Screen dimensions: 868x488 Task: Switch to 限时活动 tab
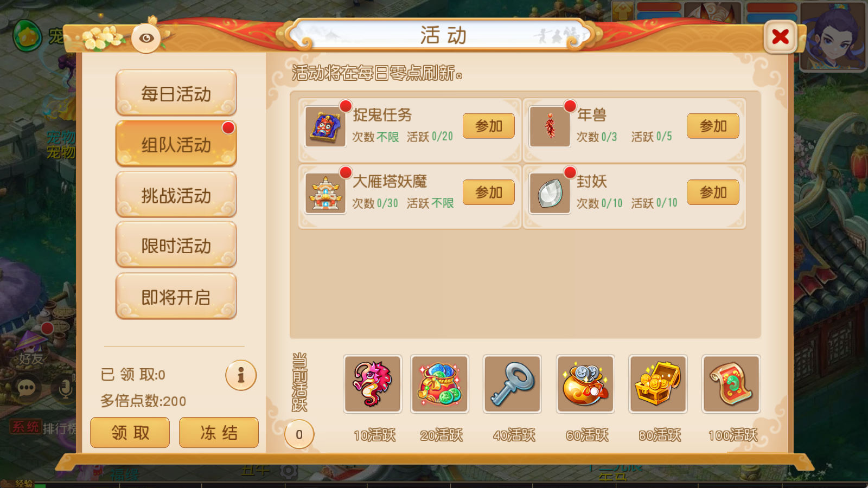point(176,245)
